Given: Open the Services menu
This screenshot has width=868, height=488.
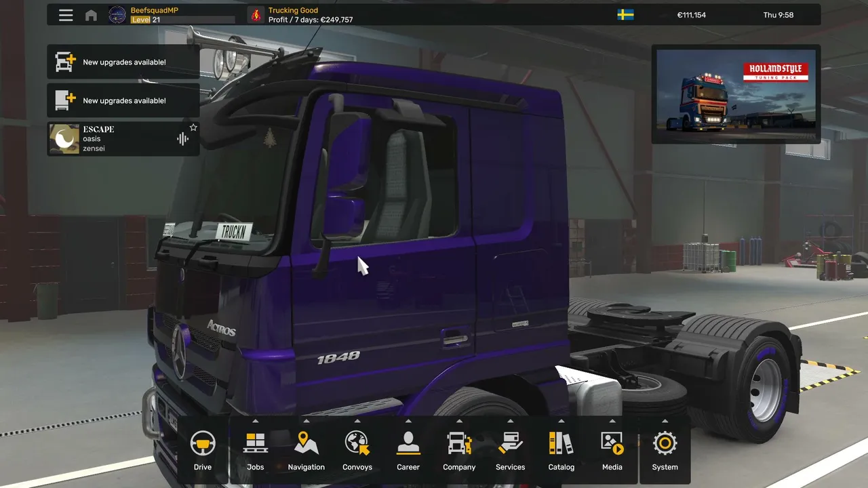Looking at the screenshot, I should [511, 451].
